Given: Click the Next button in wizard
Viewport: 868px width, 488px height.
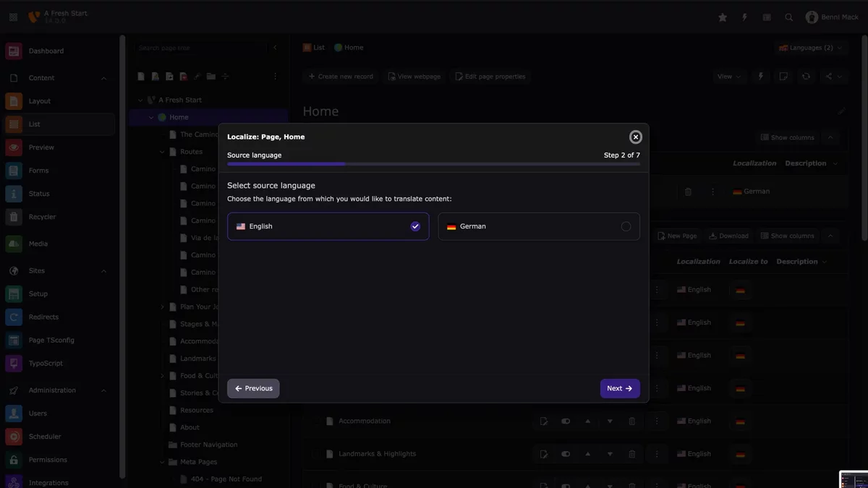Looking at the screenshot, I should click(620, 388).
